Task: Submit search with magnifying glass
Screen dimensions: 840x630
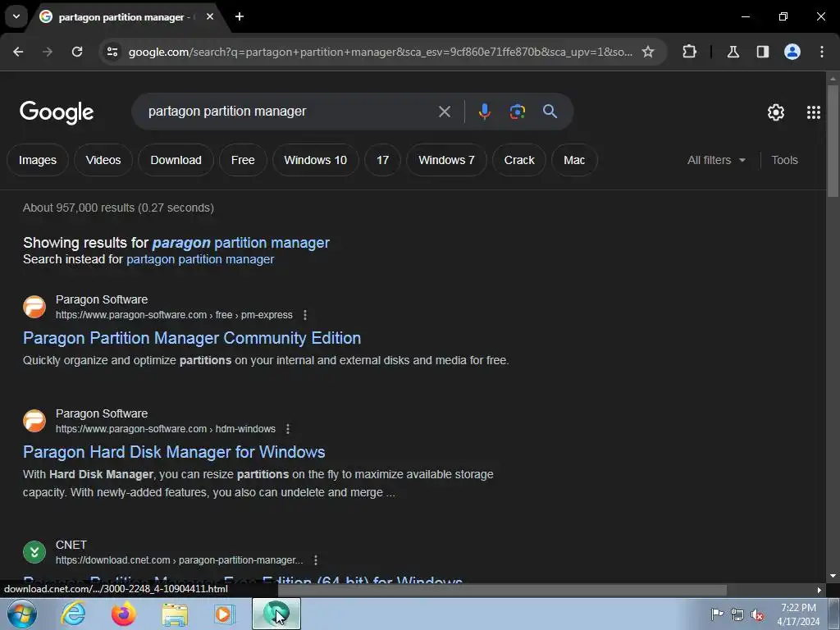Action: [550, 112]
